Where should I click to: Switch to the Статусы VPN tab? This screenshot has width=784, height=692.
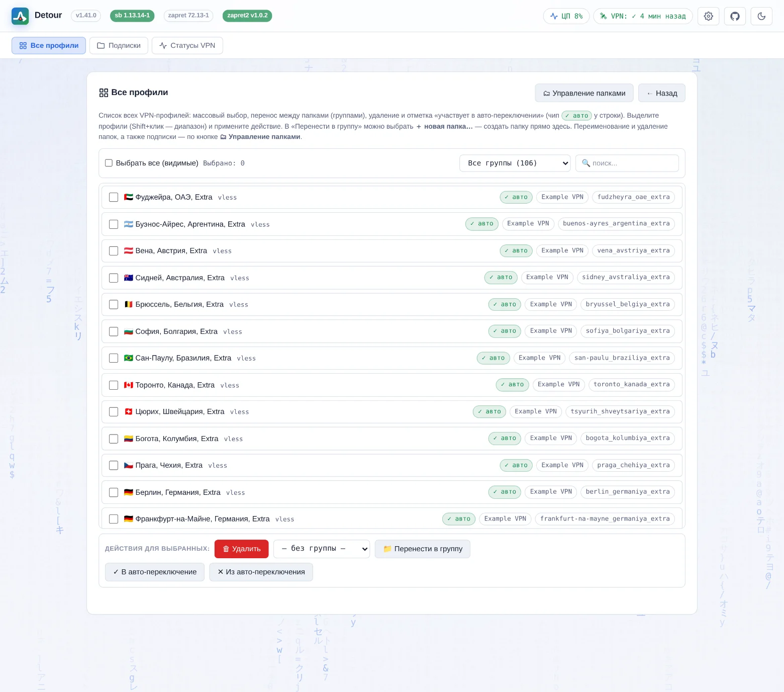point(187,45)
